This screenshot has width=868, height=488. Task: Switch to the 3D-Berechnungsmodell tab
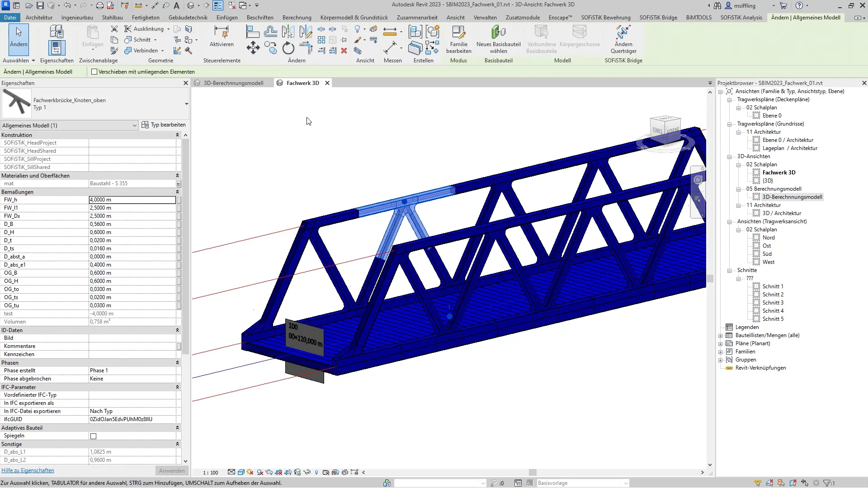[234, 83]
